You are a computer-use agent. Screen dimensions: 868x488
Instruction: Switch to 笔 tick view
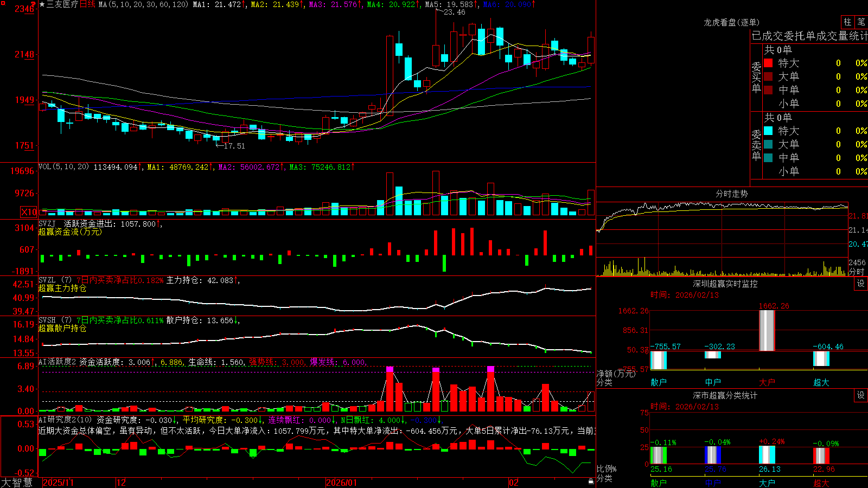(x=861, y=22)
